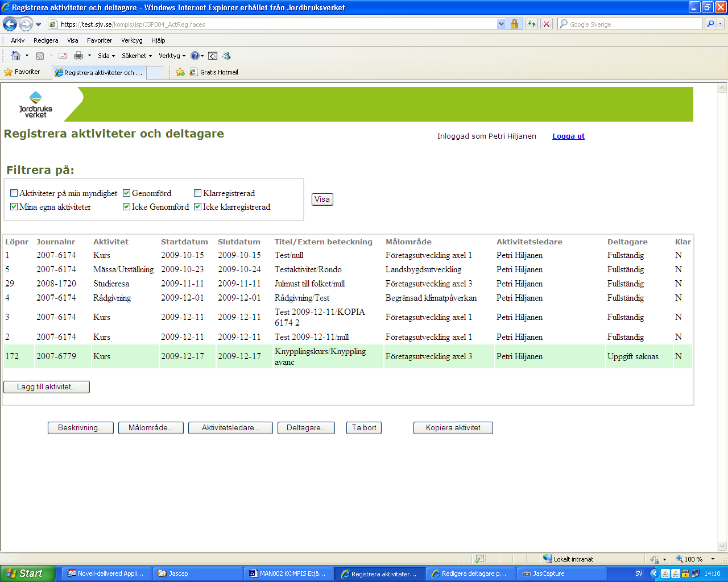
Task: Click the Visa filter button
Action: point(322,199)
